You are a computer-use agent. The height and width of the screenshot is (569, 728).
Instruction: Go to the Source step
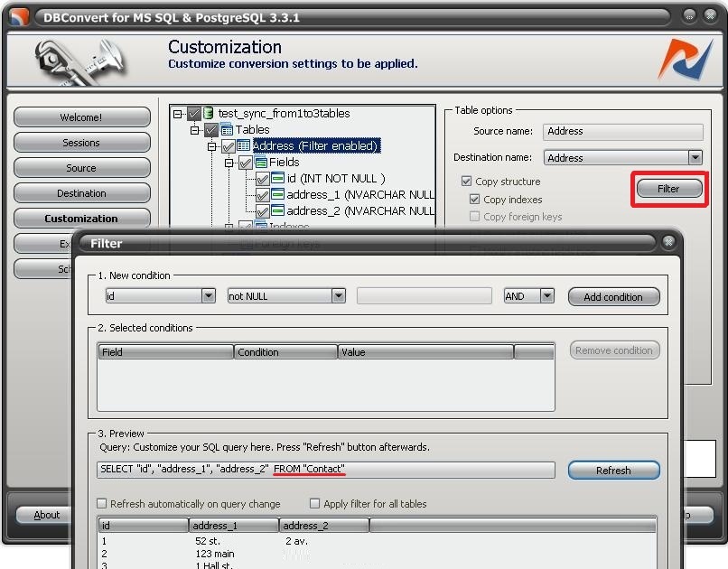point(81,168)
